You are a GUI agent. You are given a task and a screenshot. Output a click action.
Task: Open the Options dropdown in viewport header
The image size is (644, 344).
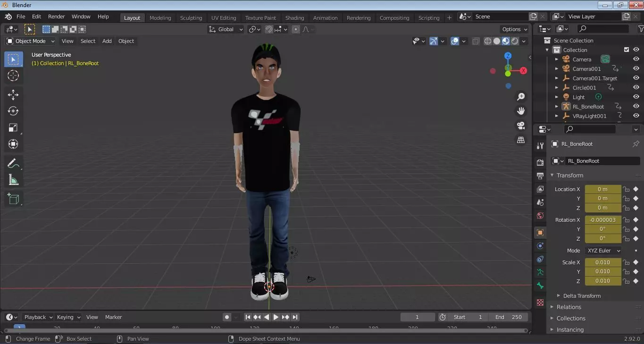coord(515,29)
